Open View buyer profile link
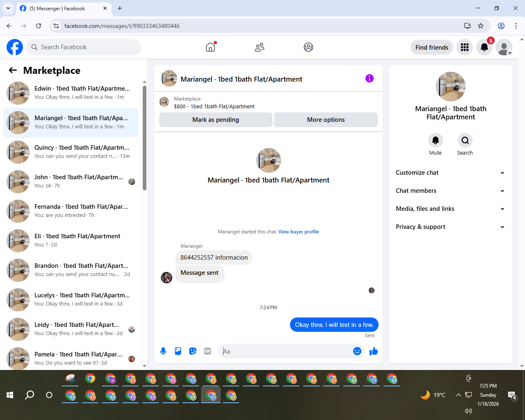This screenshot has width=525, height=420. click(x=299, y=232)
